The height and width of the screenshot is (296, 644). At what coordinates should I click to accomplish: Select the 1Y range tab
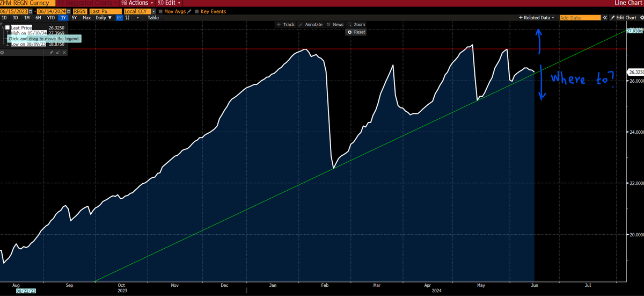63,18
